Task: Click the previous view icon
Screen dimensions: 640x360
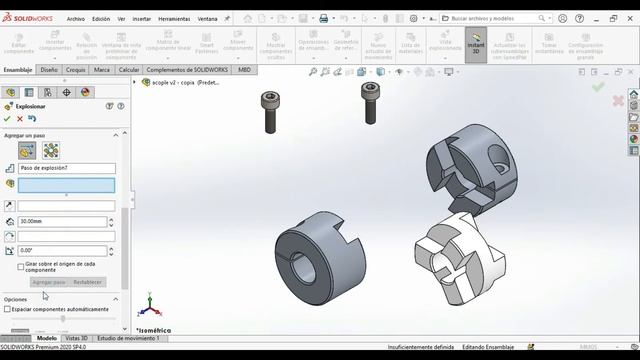Action: tap(337, 72)
